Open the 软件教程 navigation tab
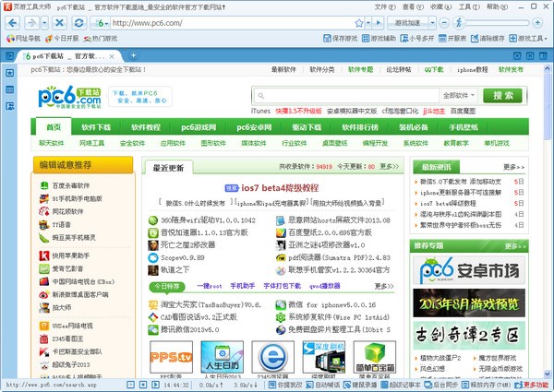Screen dimensions: 554x392 coord(145,127)
